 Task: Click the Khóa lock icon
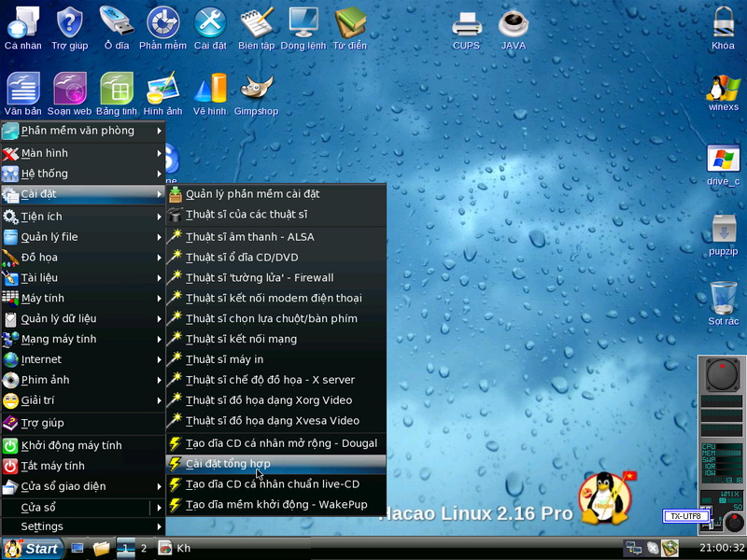coord(723,23)
